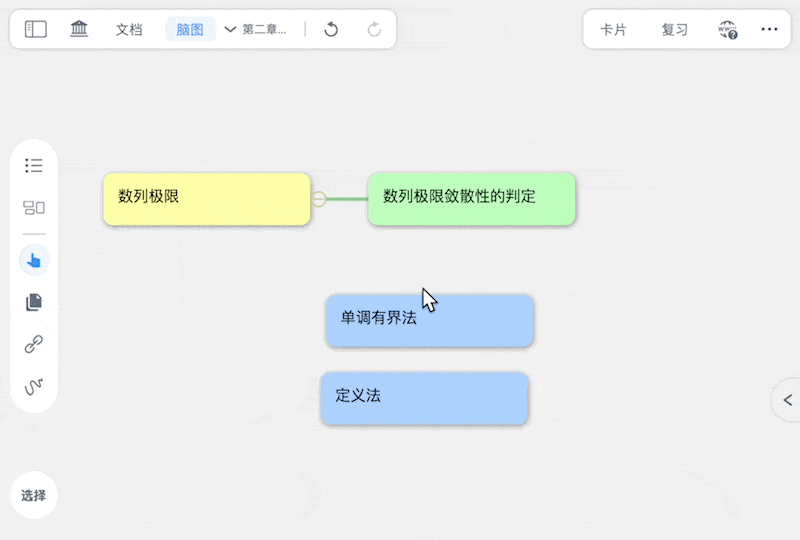Click the undo arrow icon
Viewport: 800px width, 540px height.
(331, 30)
